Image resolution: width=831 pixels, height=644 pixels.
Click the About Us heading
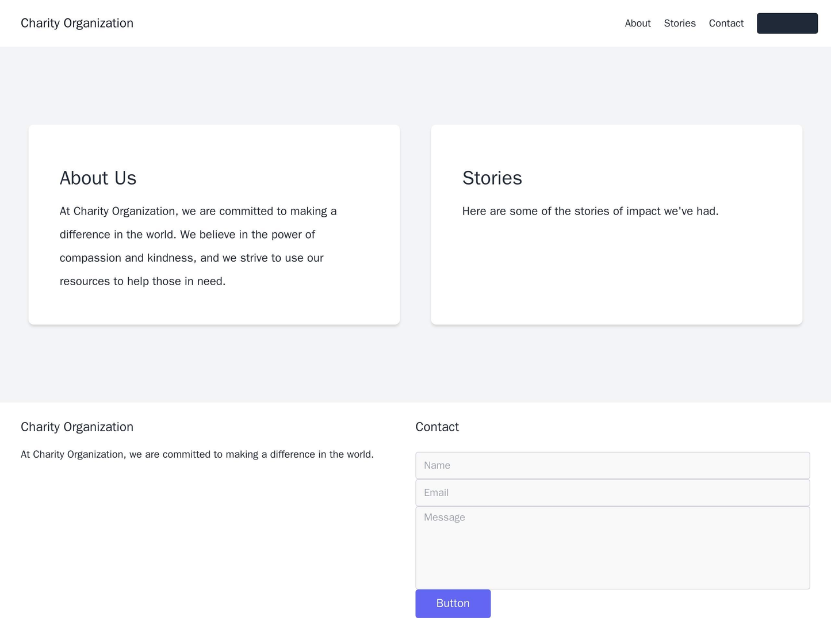pyautogui.click(x=98, y=178)
